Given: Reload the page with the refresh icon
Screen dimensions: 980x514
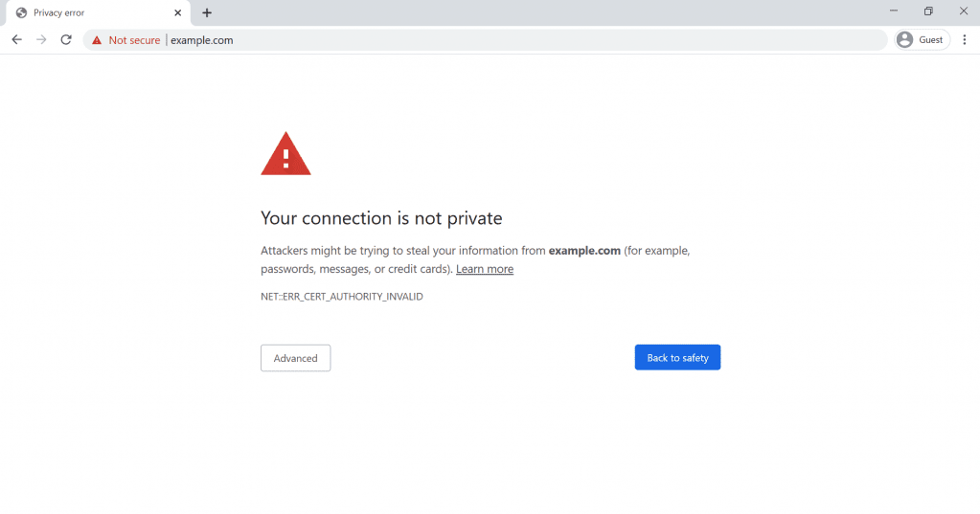Looking at the screenshot, I should coord(66,40).
